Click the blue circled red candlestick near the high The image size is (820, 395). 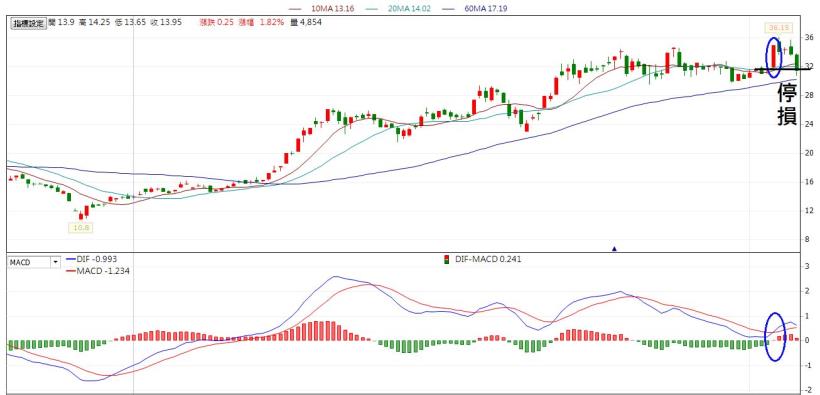[773, 54]
